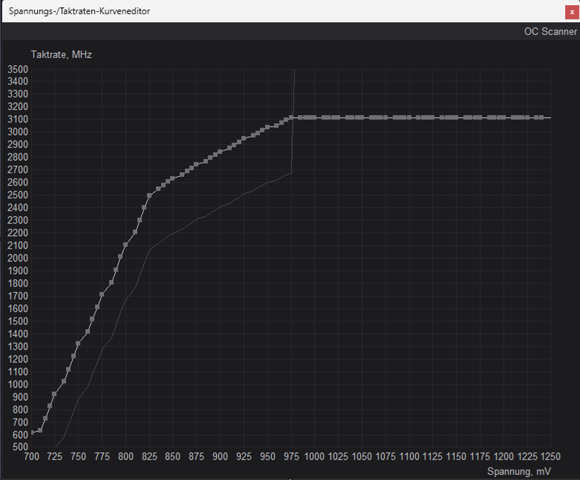This screenshot has width=580, height=480.
Task: Select the 2100 MHz point at 800 mV
Action: (125, 244)
